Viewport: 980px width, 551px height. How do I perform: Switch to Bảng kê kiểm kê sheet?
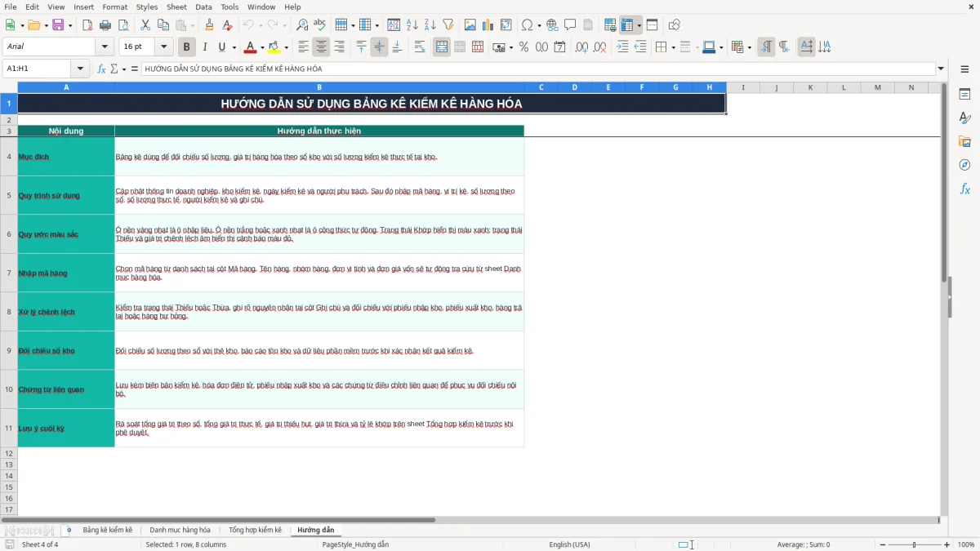tap(107, 531)
